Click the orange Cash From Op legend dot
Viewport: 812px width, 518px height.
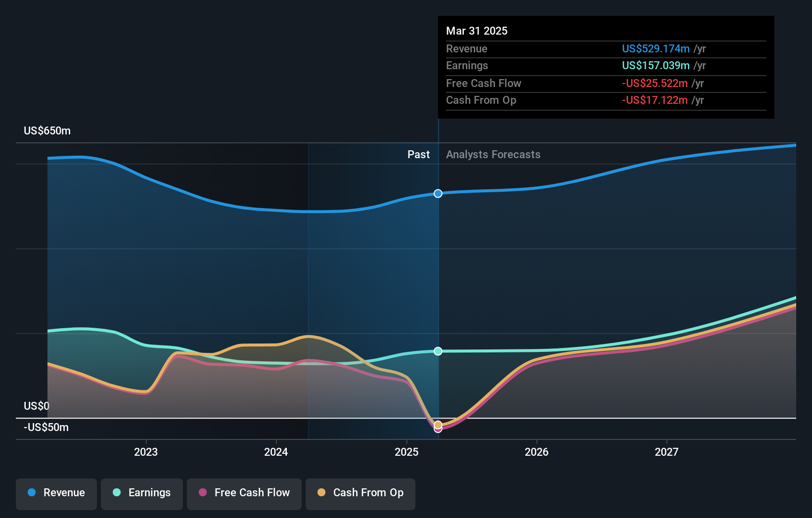point(322,493)
